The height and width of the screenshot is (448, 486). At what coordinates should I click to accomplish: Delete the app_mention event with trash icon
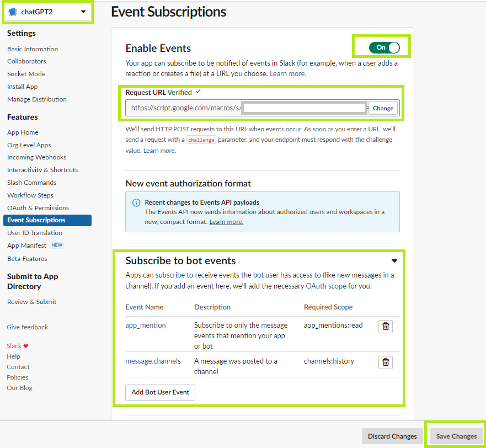pyautogui.click(x=386, y=326)
